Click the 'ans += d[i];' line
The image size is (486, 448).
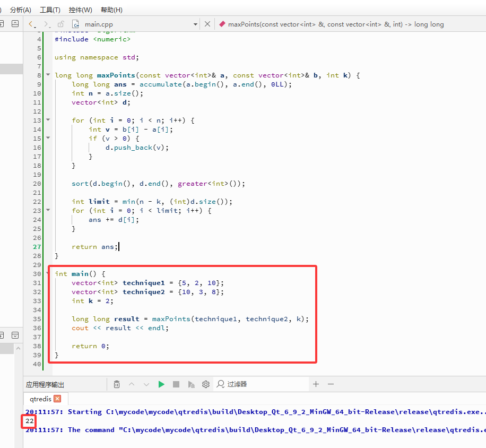pos(114,220)
